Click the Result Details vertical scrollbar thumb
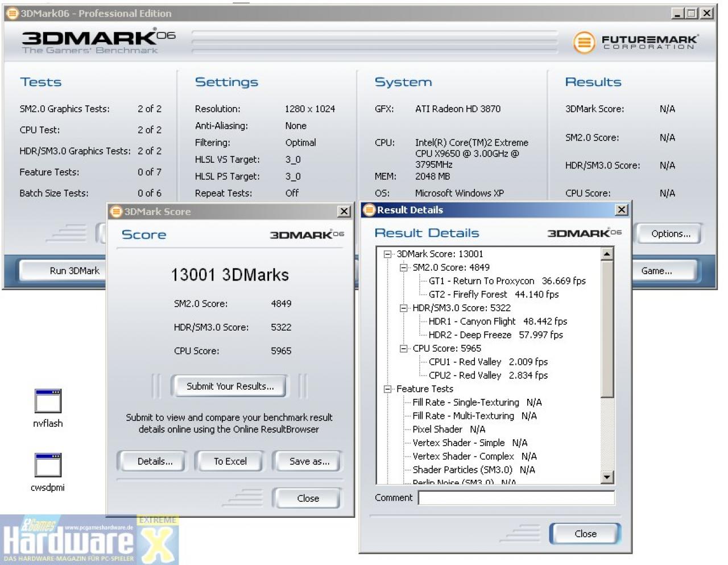 point(607,329)
